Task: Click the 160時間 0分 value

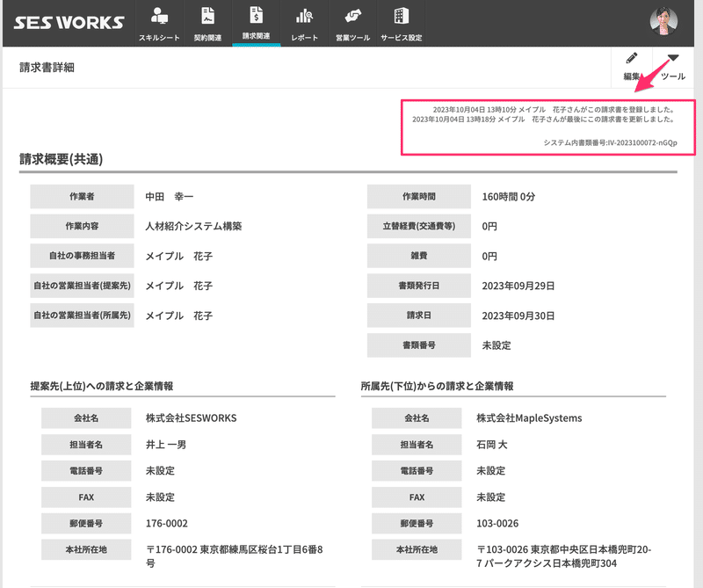Action: click(509, 197)
